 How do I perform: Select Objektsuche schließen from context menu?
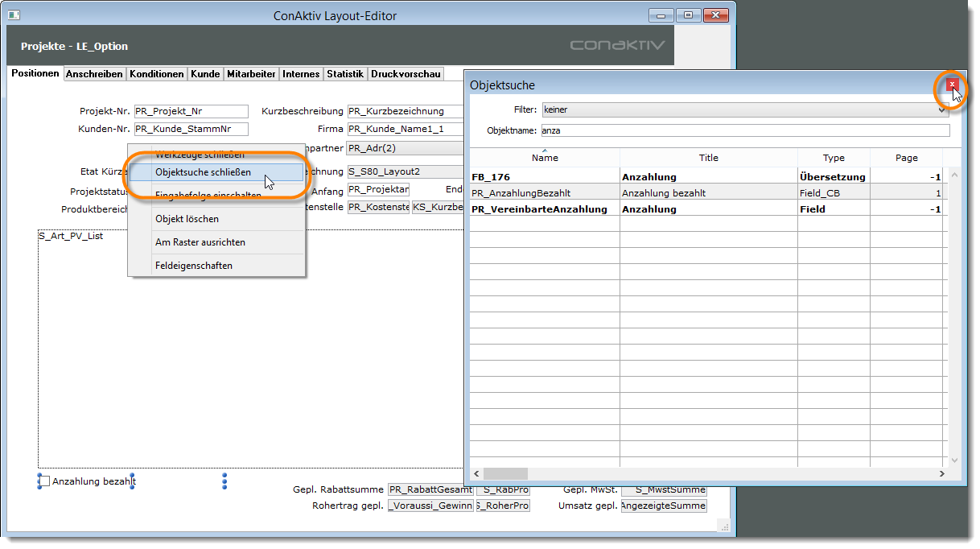coord(203,172)
